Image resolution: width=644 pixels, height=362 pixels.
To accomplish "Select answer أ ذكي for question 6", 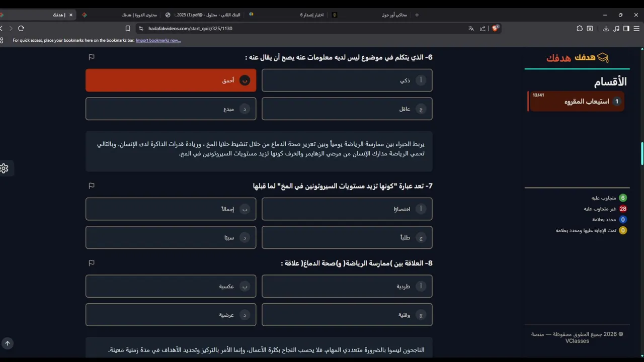I will point(347,80).
